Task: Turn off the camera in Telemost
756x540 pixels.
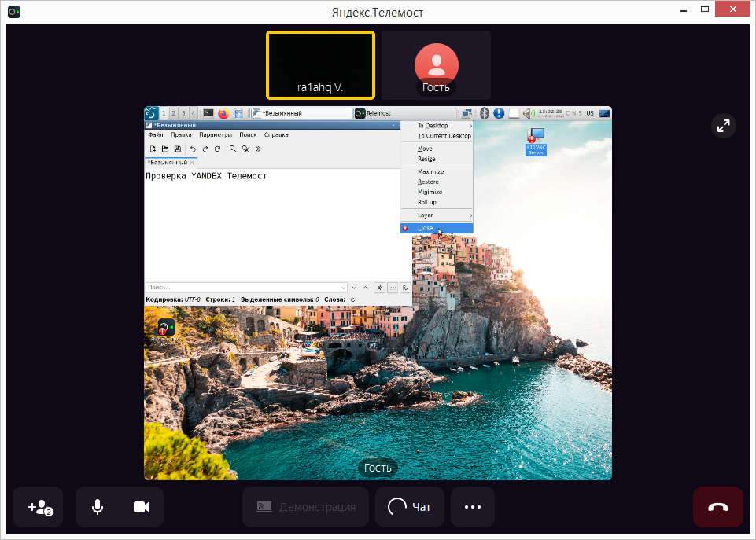Action: pos(142,507)
